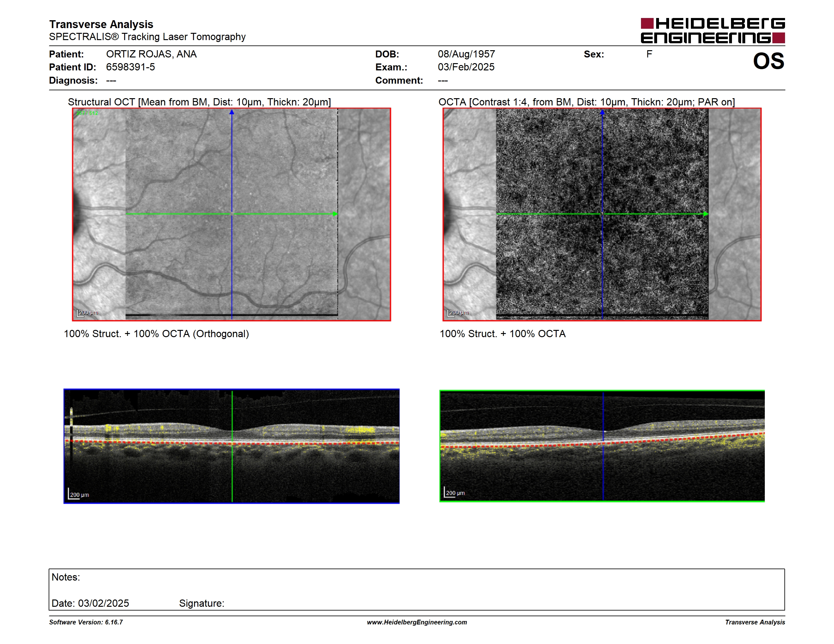Click exam date '03/Feb/2025'
The image size is (834, 644).
click(x=466, y=67)
